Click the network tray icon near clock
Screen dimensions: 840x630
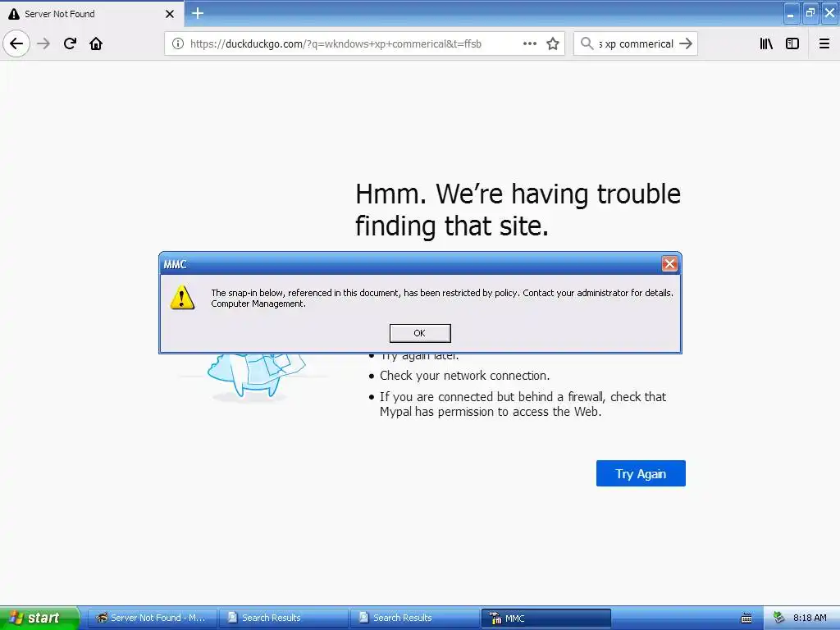pos(779,618)
